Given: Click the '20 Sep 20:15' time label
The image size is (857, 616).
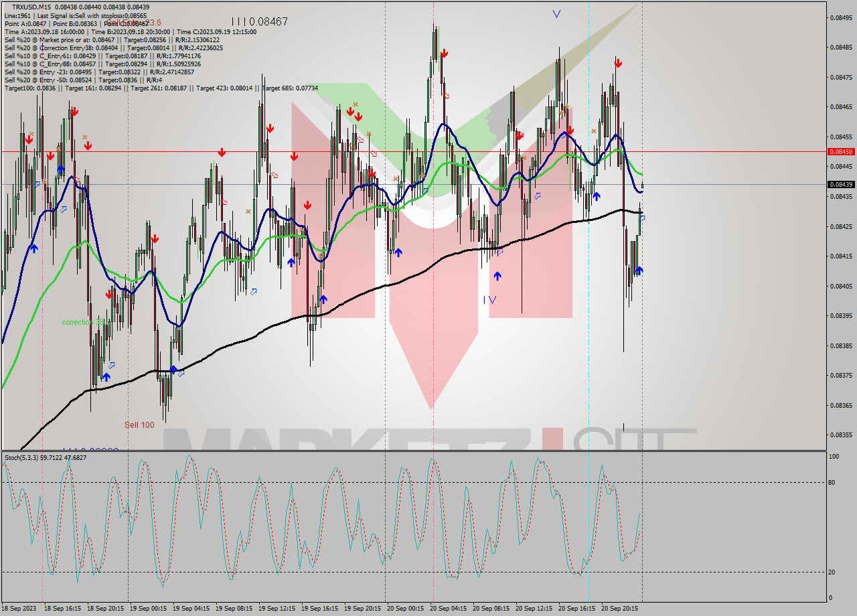Looking at the screenshot, I should (620, 609).
